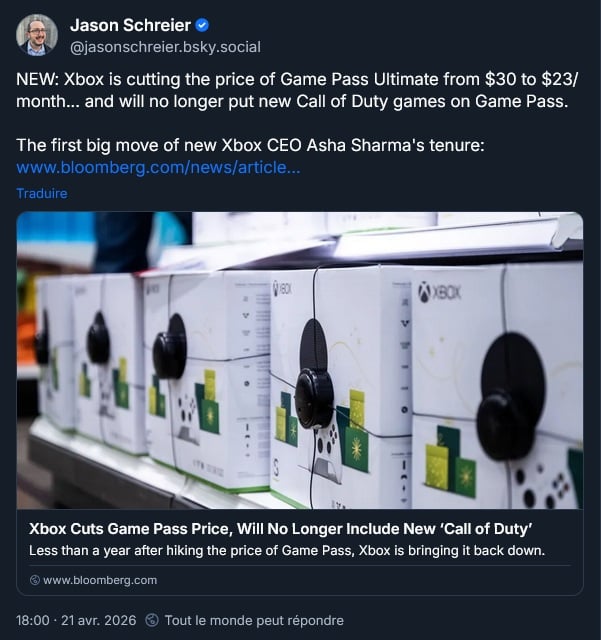Click the www.bloomberg.com source domain
The width and height of the screenshot is (601, 640).
coord(100,580)
